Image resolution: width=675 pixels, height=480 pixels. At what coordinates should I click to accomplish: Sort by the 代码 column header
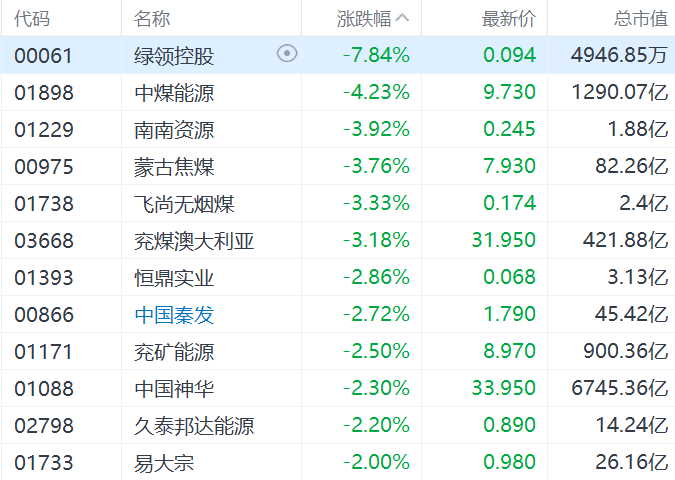[x=32, y=19]
